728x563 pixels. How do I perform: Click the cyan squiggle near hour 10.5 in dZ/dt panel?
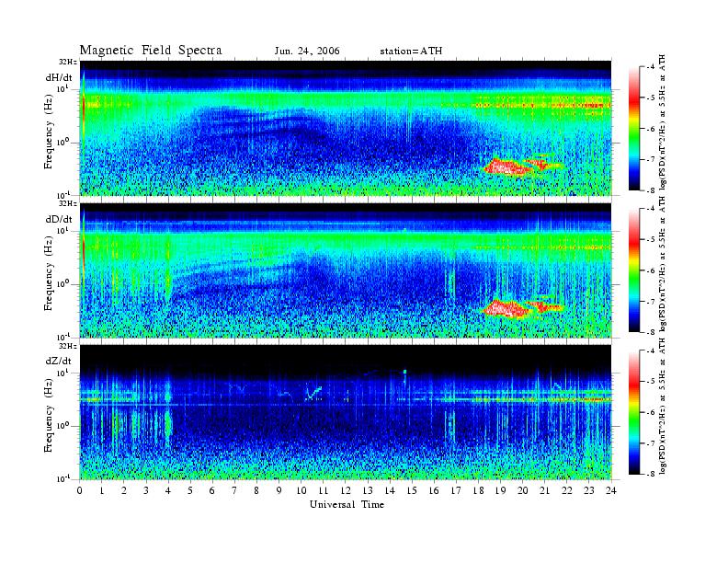(x=313, y=394)
